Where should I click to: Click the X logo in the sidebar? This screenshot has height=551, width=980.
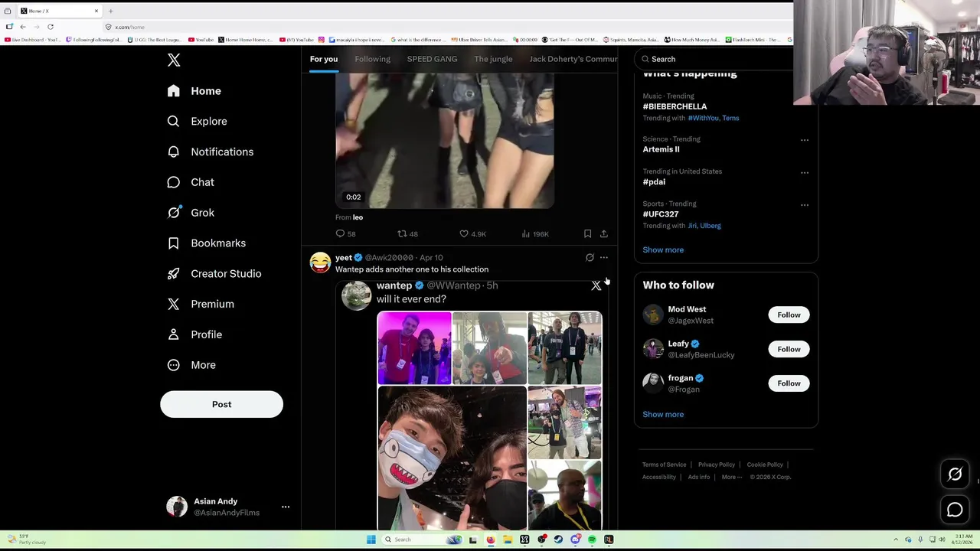[174, 60]
